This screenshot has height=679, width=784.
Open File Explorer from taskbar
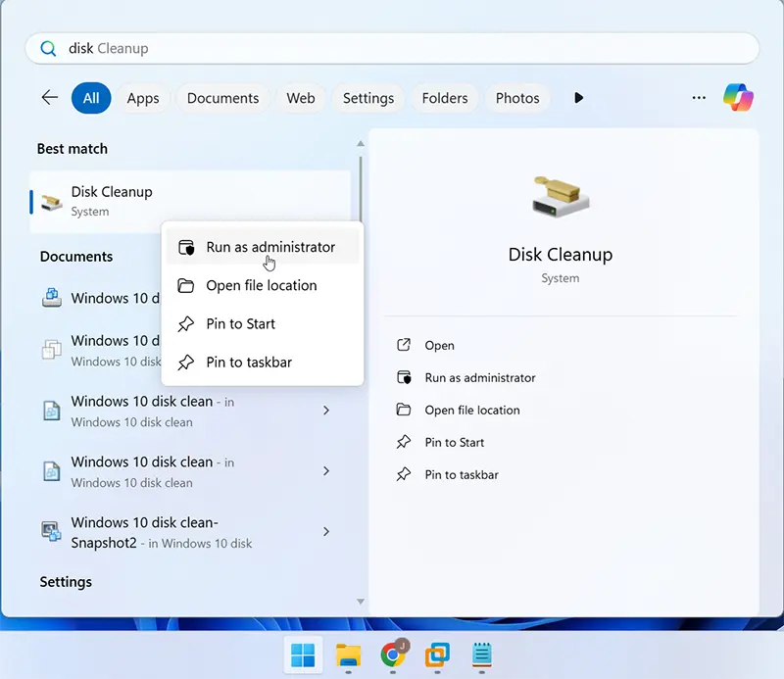pyautogui.click(x=349, y=655)
